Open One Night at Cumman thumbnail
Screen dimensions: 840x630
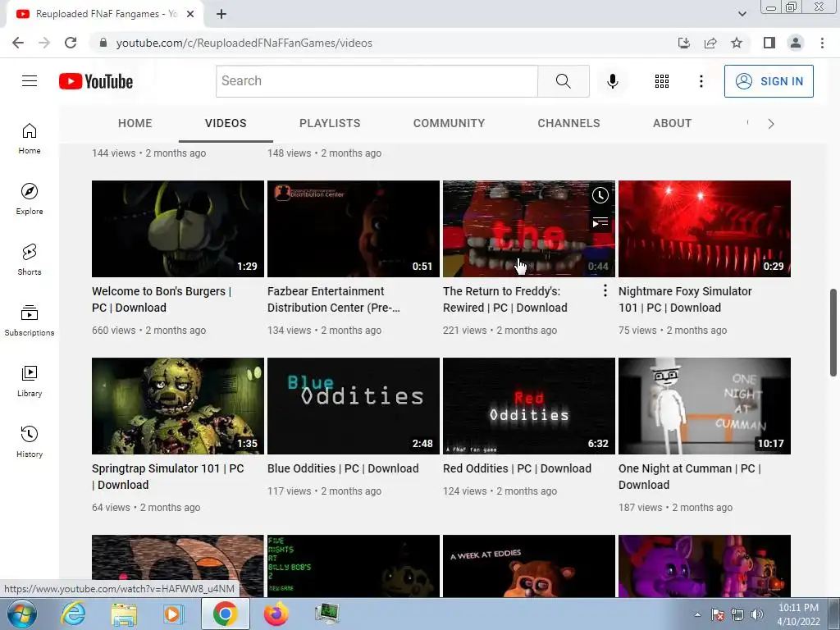705,406
